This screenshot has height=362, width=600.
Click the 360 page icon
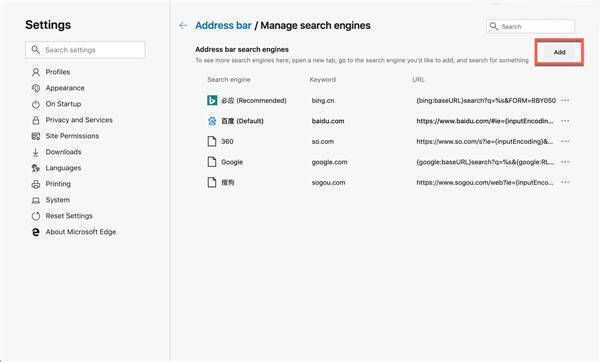pos(212,141)
